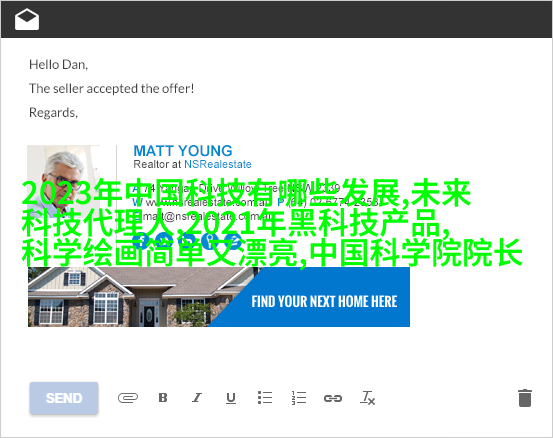This screenshot has width=553, height=438.
Task: Toggle italic formatting
Action: (197, 398)
